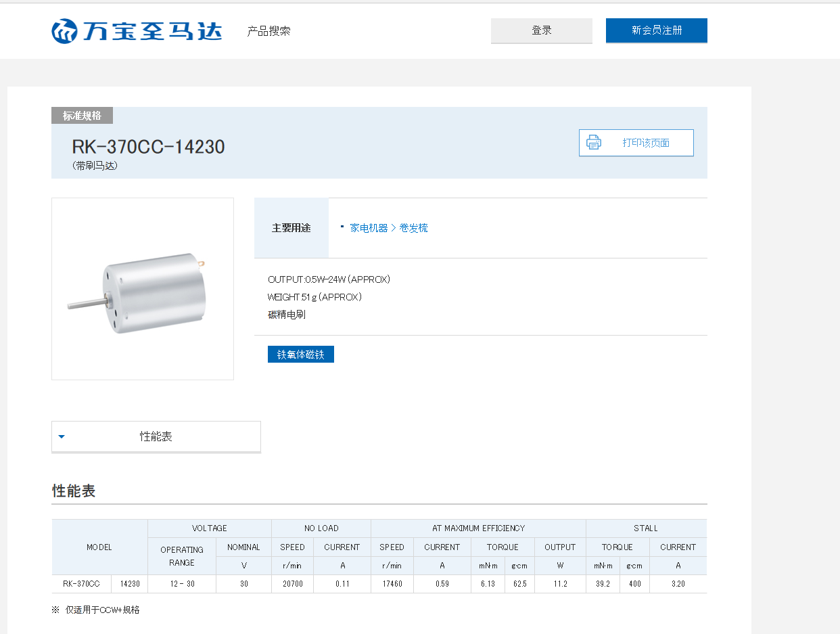Click the 17460 speed cell

coord(392,584)
